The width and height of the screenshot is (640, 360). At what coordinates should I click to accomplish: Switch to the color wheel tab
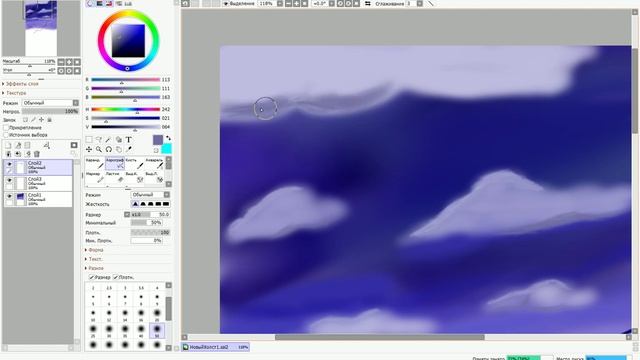tap(90, 3)
